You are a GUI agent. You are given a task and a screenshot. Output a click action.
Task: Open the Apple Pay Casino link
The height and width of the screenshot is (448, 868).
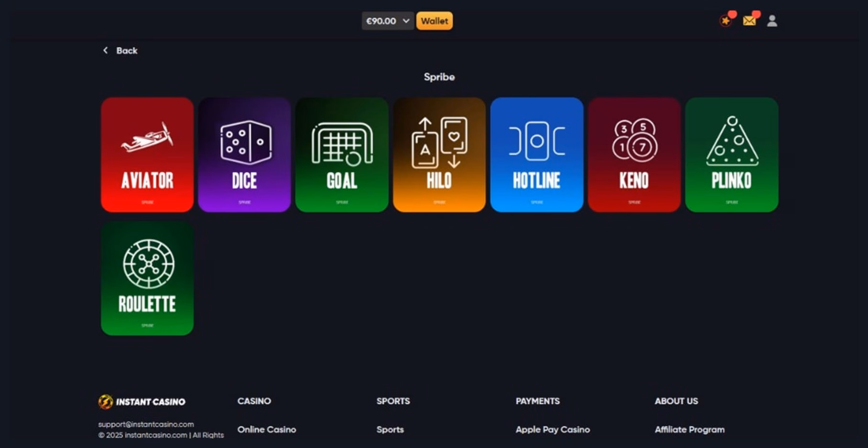point(553,429)
